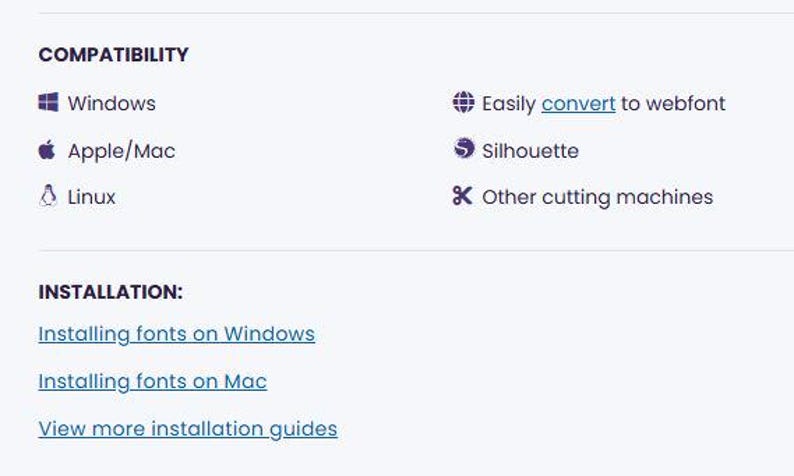
Task: Select the Silhouette compatibility label
Action: click(x=530, y=151)
